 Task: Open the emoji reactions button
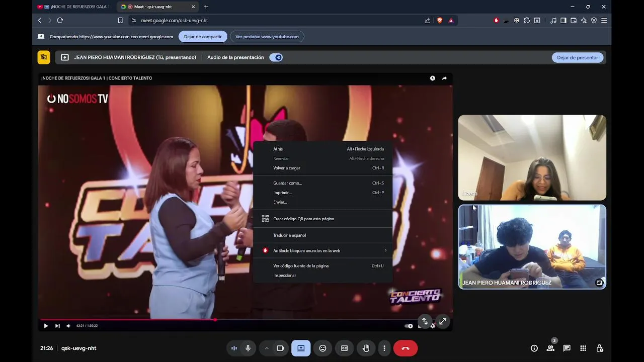323,348
